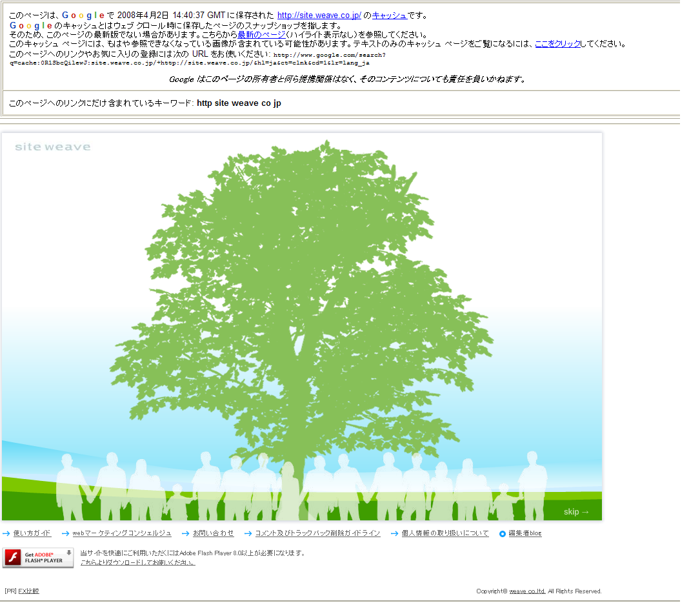
Task: Click the site weave logo
Action: (52, 147)
